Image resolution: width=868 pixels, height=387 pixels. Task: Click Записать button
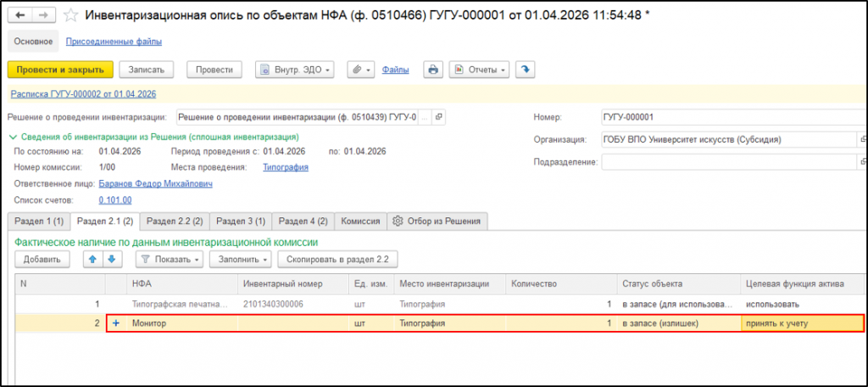click(x=147, y=70)
